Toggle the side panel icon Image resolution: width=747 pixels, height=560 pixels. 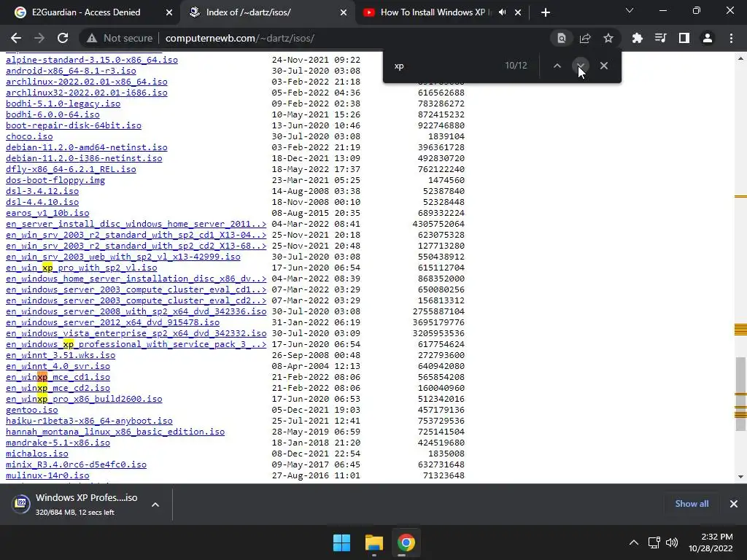click(x=684, y=38)
